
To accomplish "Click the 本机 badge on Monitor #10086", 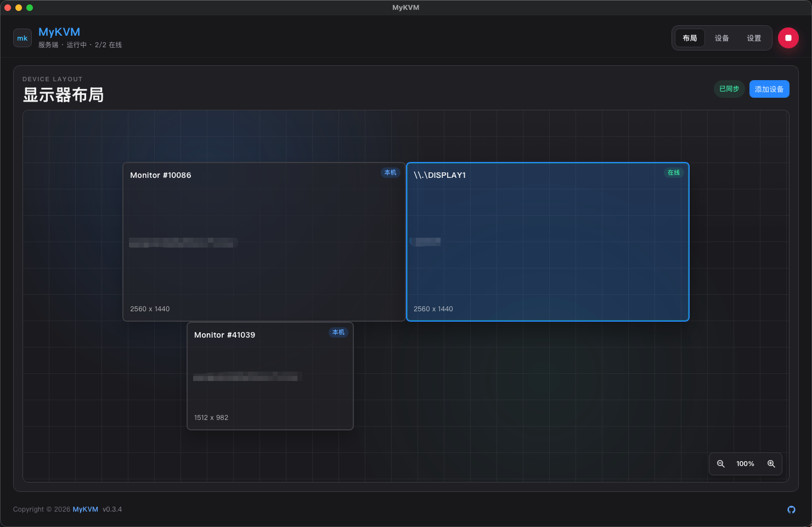I will (390, 172).
